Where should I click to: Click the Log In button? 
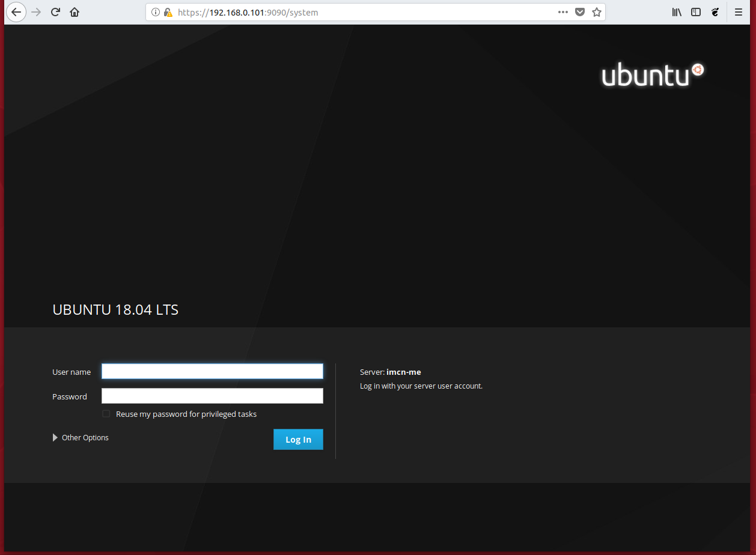point(298,440)
